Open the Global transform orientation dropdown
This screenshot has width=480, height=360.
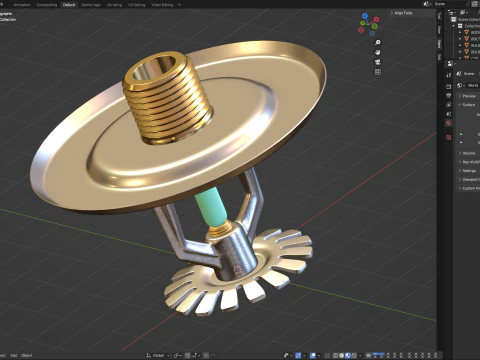tap(158, 356)
